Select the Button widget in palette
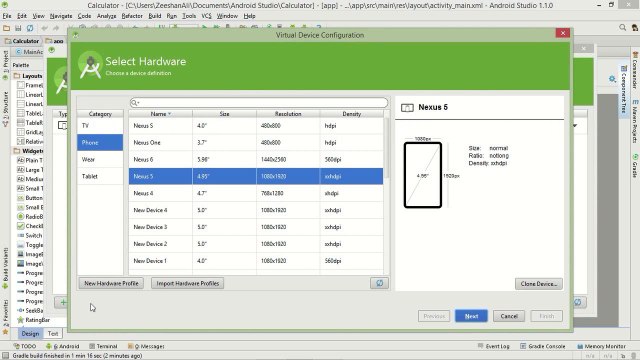 pos(30,198)
